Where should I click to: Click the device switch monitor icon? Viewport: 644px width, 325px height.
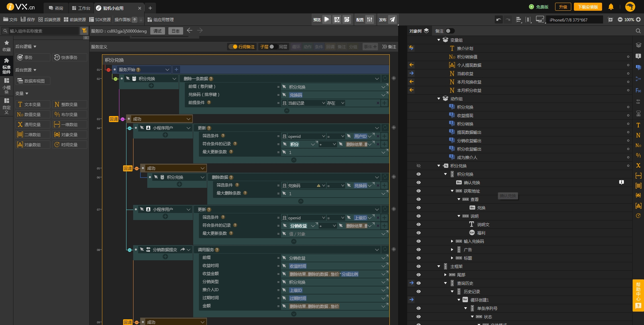[x=540, y=20]
